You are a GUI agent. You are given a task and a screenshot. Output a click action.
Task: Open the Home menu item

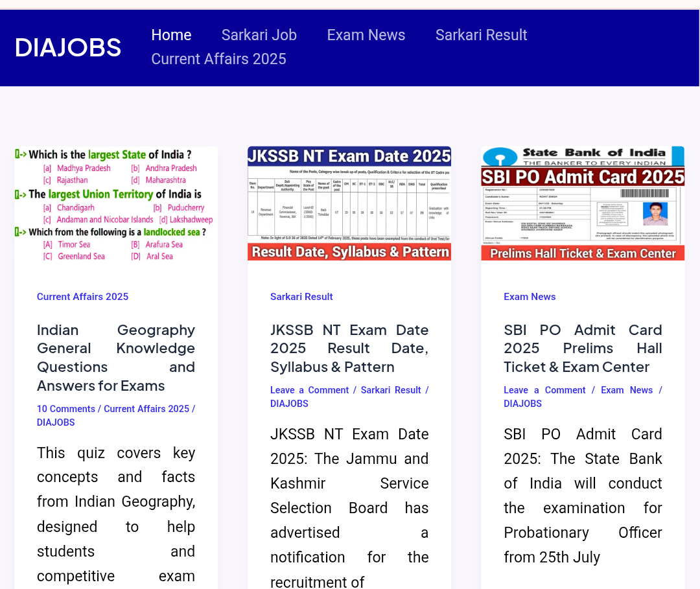pyautogui.click(x=171, y=35)
